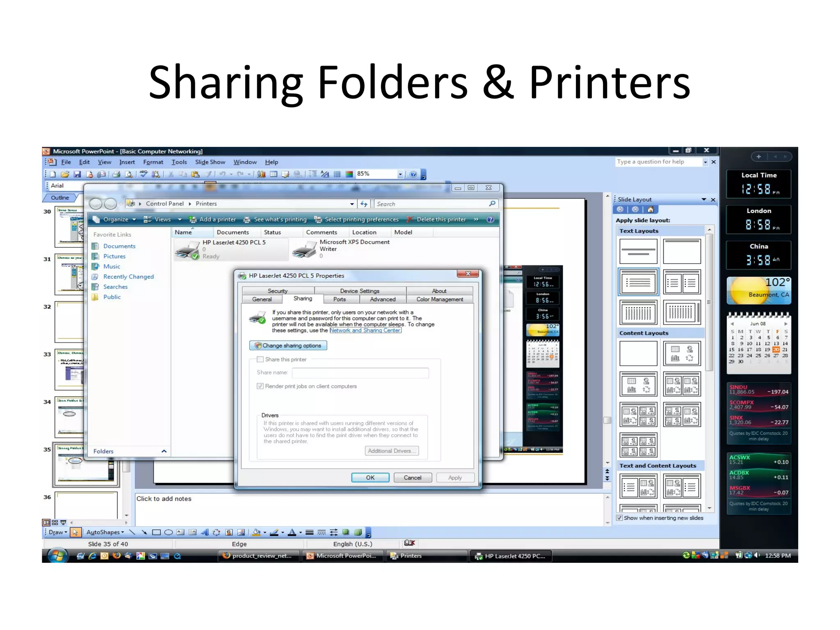This screenshot has width=840, height=630.
Task: Select the Oval drawing tool
Action: click(x=168, y=532)
